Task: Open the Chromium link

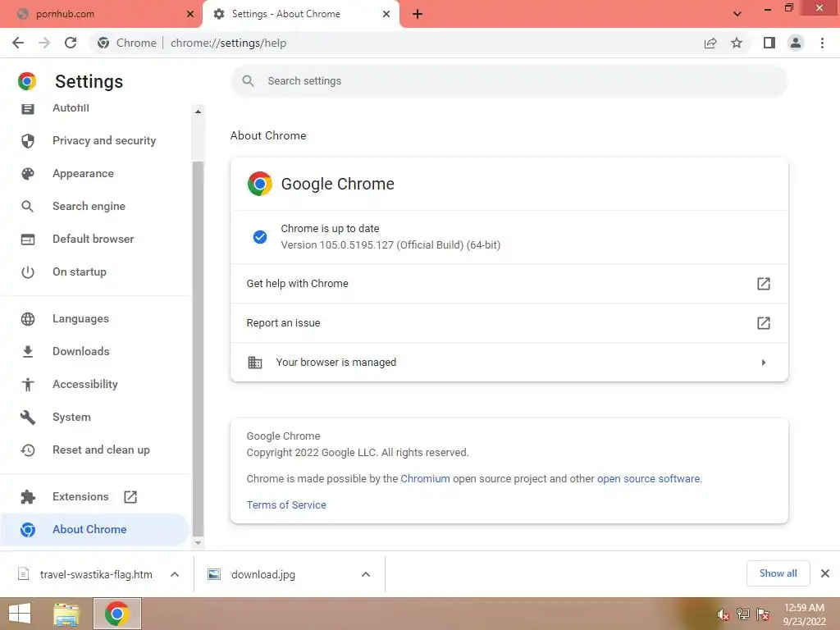Action: (426, 479)
